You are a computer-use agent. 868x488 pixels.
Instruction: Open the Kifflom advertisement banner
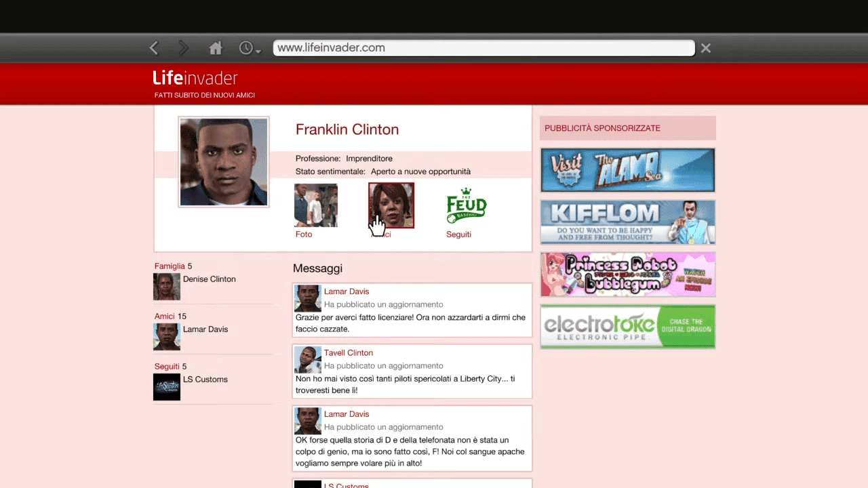[627, 222]
